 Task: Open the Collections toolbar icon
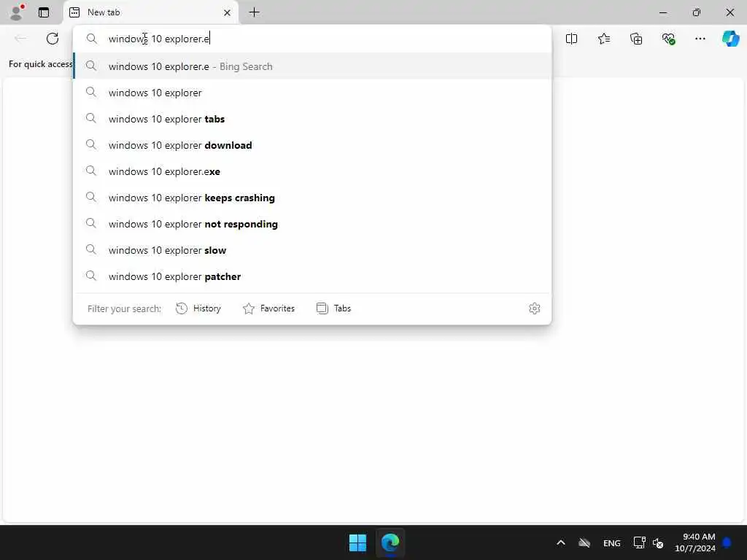(636, 39)
